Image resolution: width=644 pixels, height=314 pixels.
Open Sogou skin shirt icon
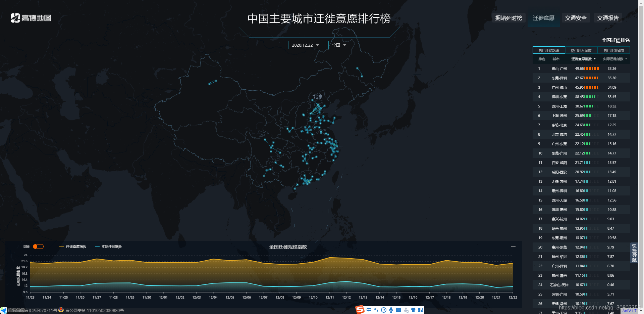coord(413,310)
